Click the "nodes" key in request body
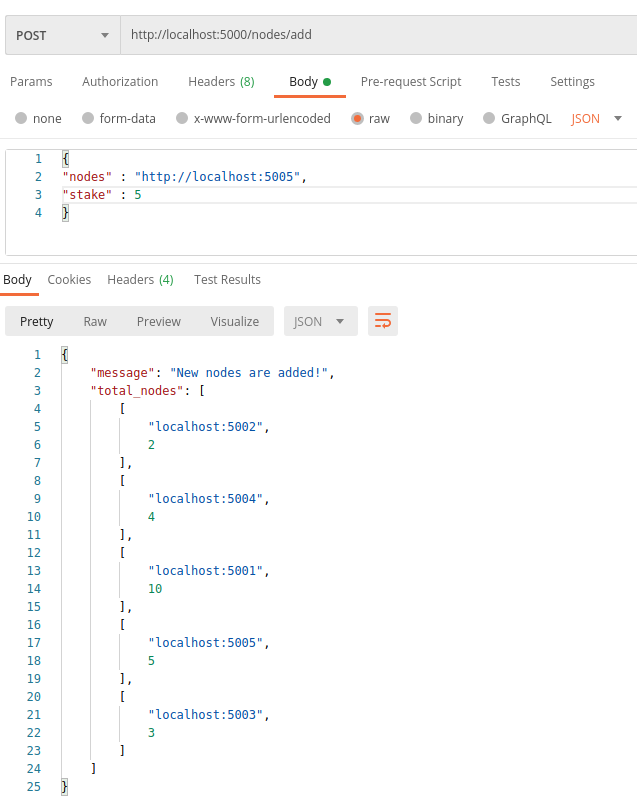This screenshot has height=805, width=637. pyautogui.click(x=87, y=177)
